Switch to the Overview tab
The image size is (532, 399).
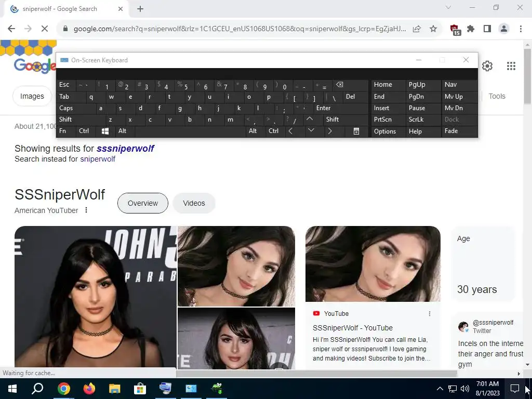click(143, 203)
